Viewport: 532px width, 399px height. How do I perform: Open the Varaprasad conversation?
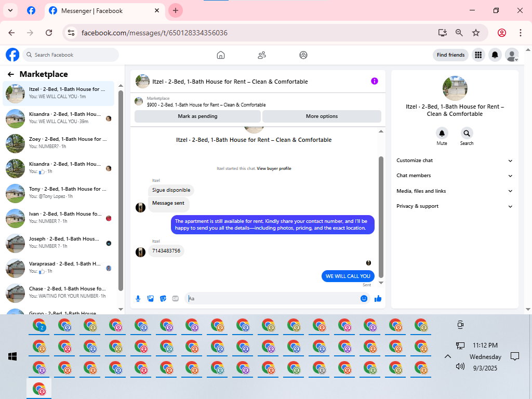(x=58, y=268)
